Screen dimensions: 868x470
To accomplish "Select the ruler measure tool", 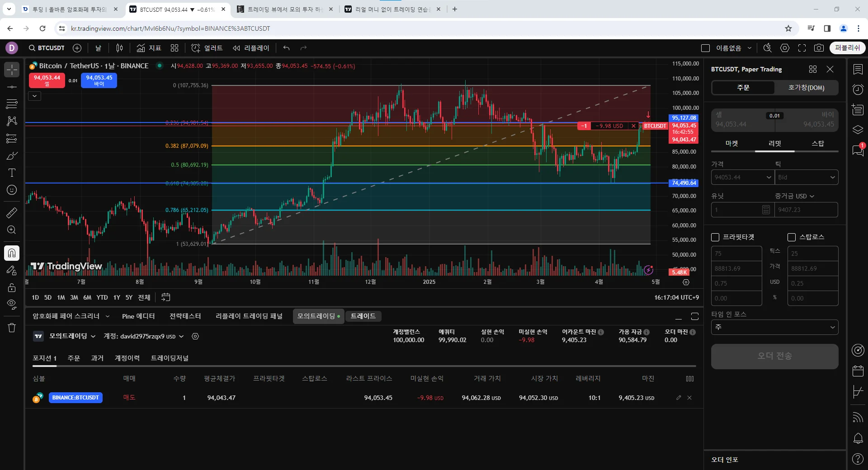I will tap(12, 212).
